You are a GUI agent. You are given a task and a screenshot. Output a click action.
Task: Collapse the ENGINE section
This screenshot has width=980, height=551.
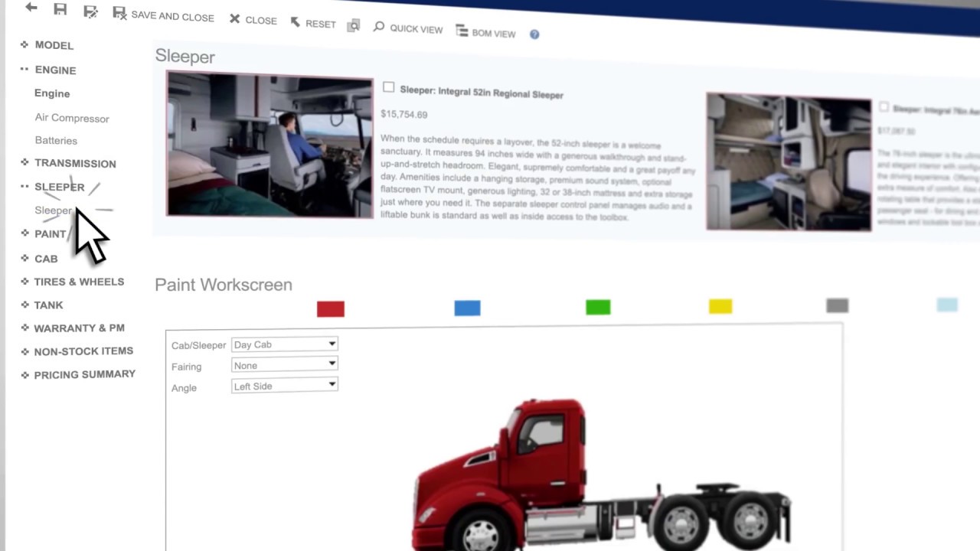(48, 70)
